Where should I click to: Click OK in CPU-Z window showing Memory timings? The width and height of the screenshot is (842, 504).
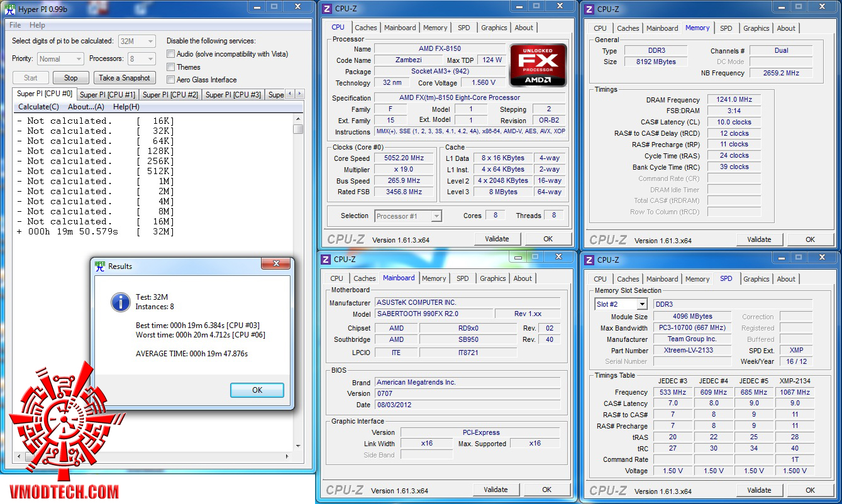click(x=811, y=239)
